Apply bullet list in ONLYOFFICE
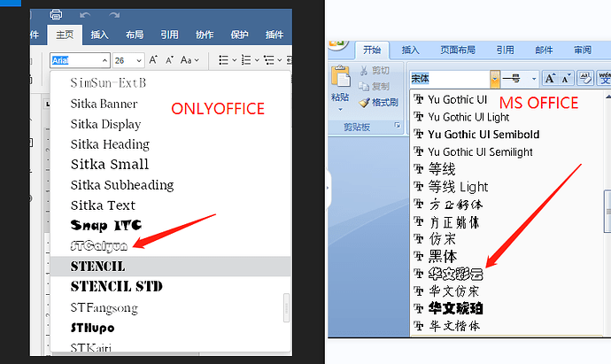Viewport: 611px width, 364px height. [x=223, y=60]
